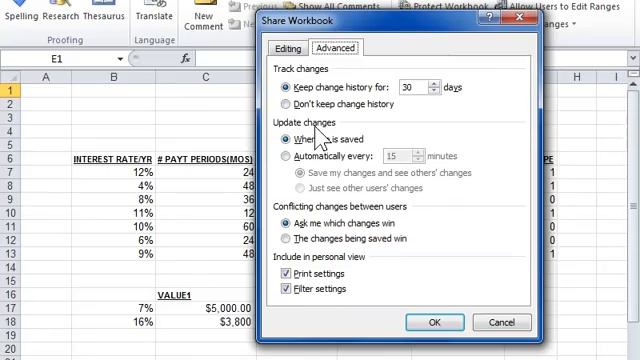Viewport: 640px width, 360px height.
Task: Click Show All Comments in the ribbon
Action: pos(332,6)
